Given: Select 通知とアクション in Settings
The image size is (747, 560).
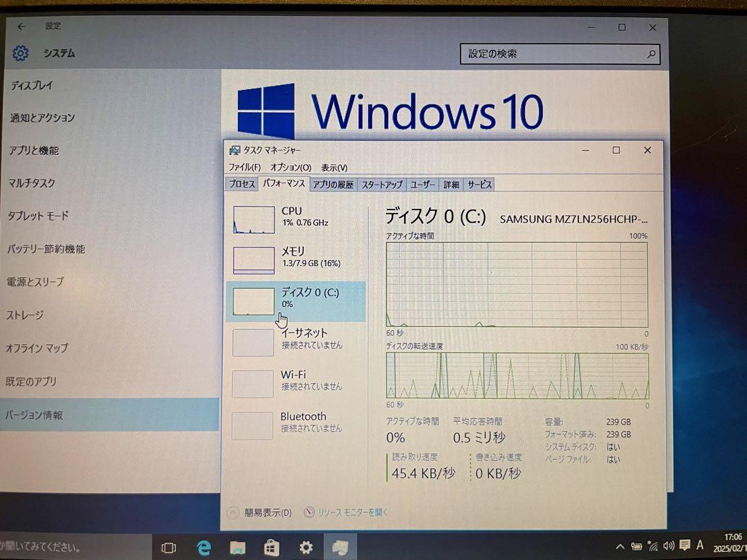Looking at the screenshot, I should pyautogui.click(x=42, y=118).
